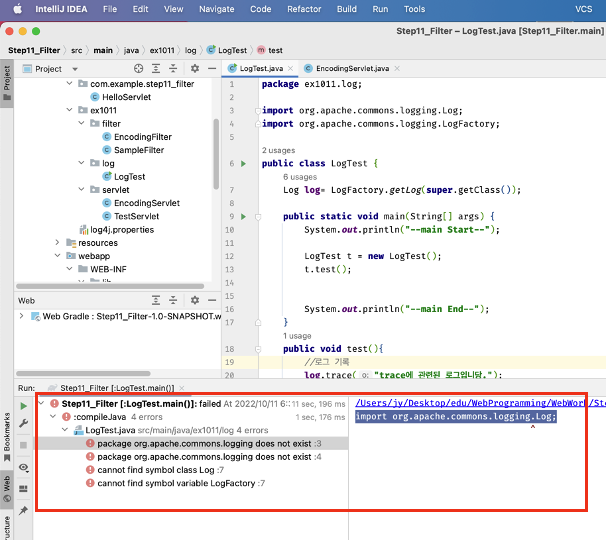Image resolution: width=606 pixels, height=540 pixels.
Task: Select error 'cannot find symbol variable LogFactory'
Action: click(x=175, y=483)
